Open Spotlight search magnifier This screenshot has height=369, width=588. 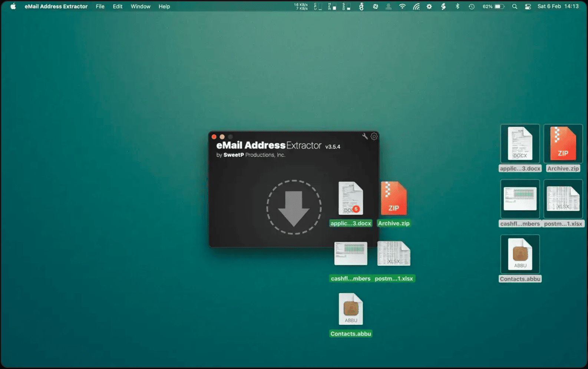pos(515,6)
